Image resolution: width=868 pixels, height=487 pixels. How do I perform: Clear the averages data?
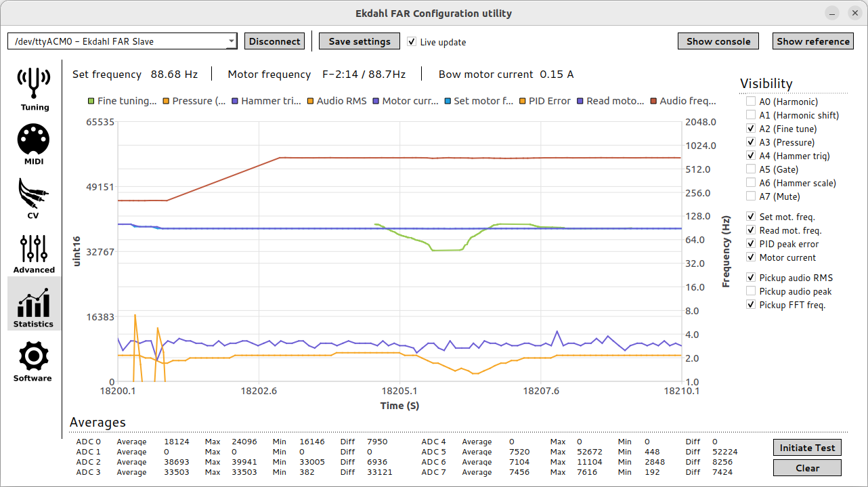[807, 468]
